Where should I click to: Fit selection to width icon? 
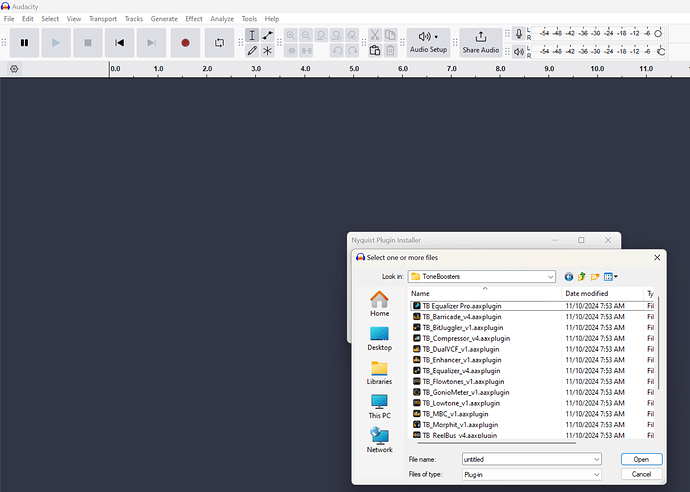322,35
